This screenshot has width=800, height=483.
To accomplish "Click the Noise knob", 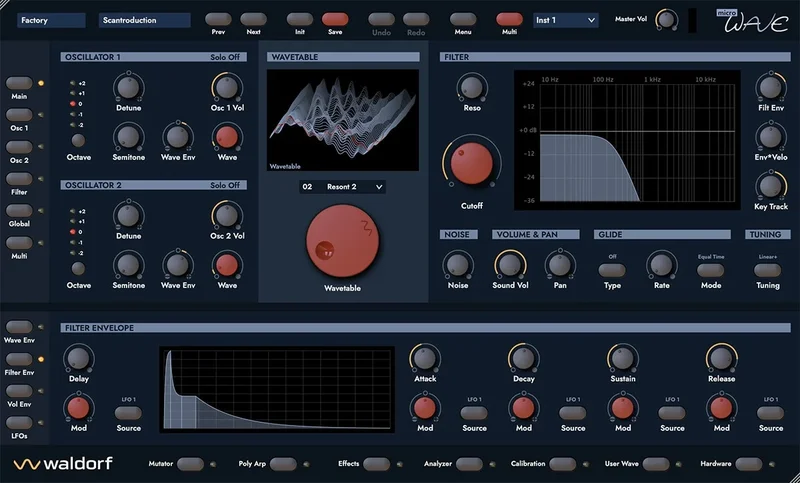I will pos(458,265).
